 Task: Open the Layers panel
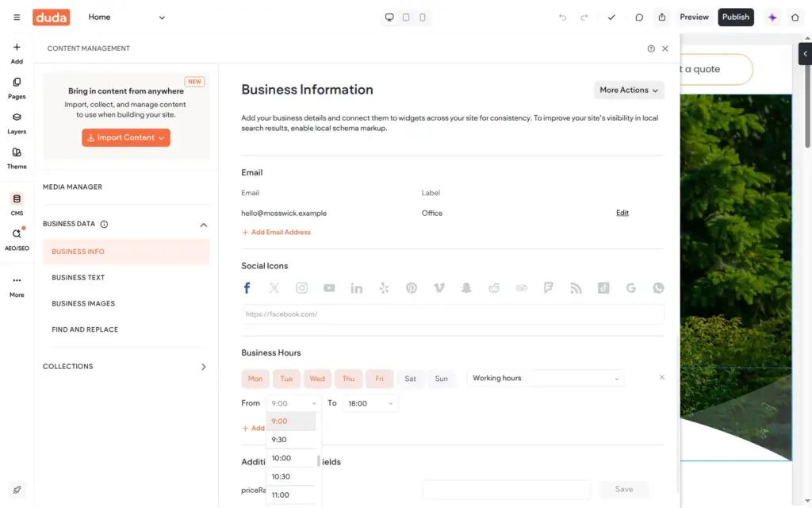(17, 123)
